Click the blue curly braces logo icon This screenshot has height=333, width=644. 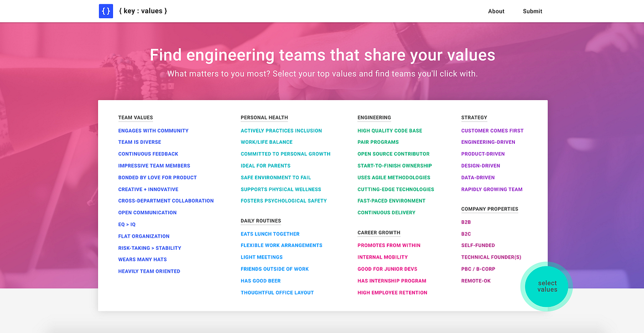[105, 11]
